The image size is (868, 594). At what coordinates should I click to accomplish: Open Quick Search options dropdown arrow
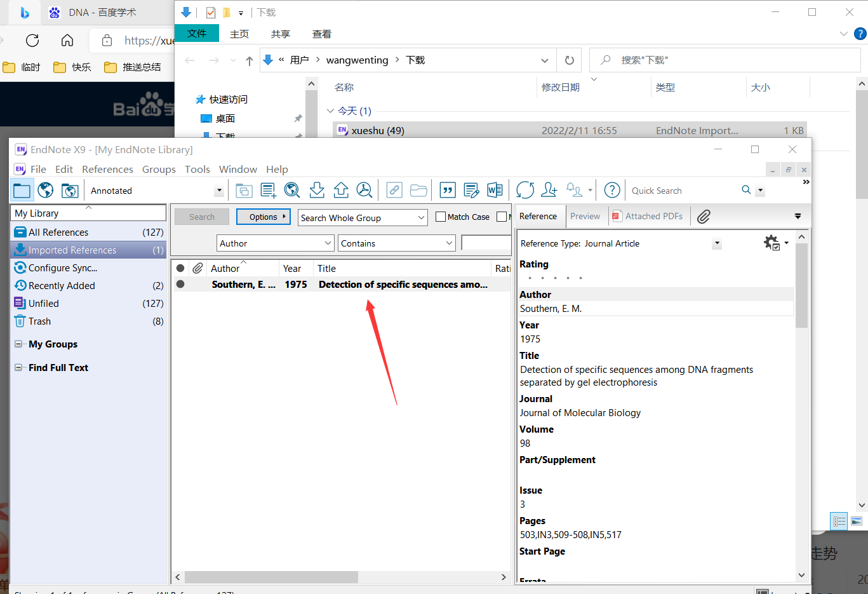click(760, 191)
